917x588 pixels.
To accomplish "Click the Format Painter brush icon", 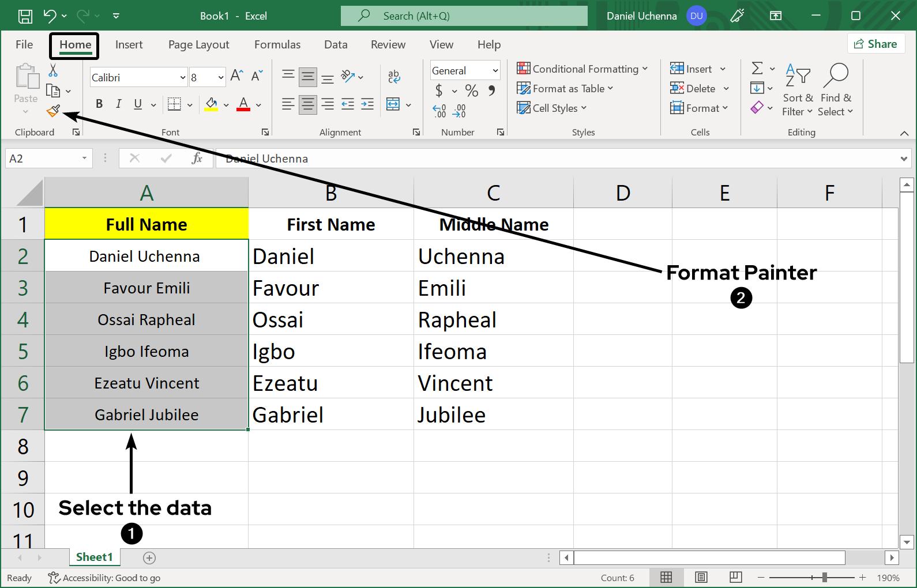I will tap(54, 111).
